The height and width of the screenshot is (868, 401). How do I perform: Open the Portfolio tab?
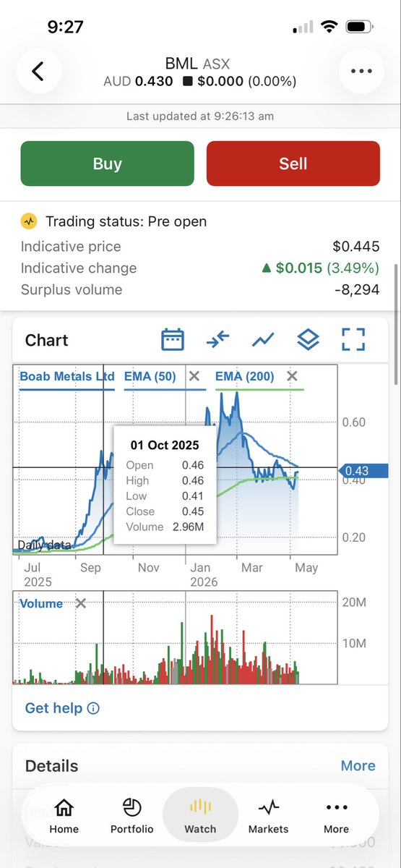click(132, 816)
